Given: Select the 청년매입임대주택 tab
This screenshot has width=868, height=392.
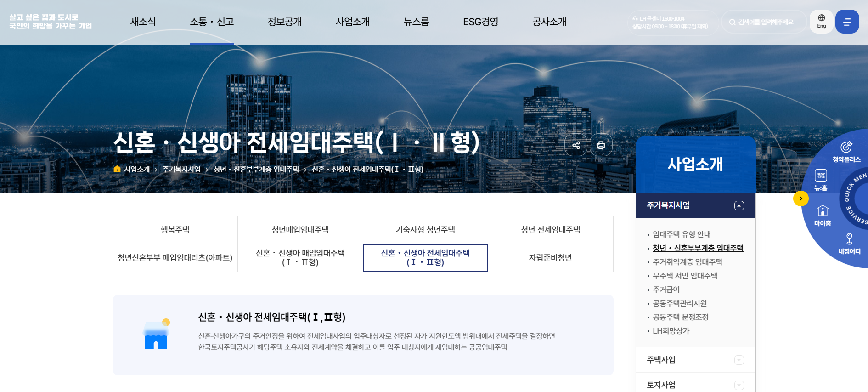Looking at the screenshot, I should (x=300, y=230).
